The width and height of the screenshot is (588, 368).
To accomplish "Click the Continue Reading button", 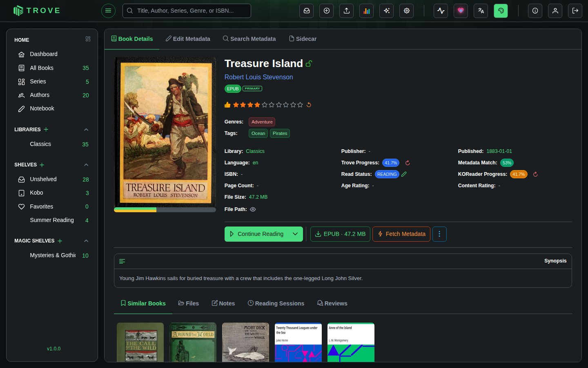I will (256, 234).
